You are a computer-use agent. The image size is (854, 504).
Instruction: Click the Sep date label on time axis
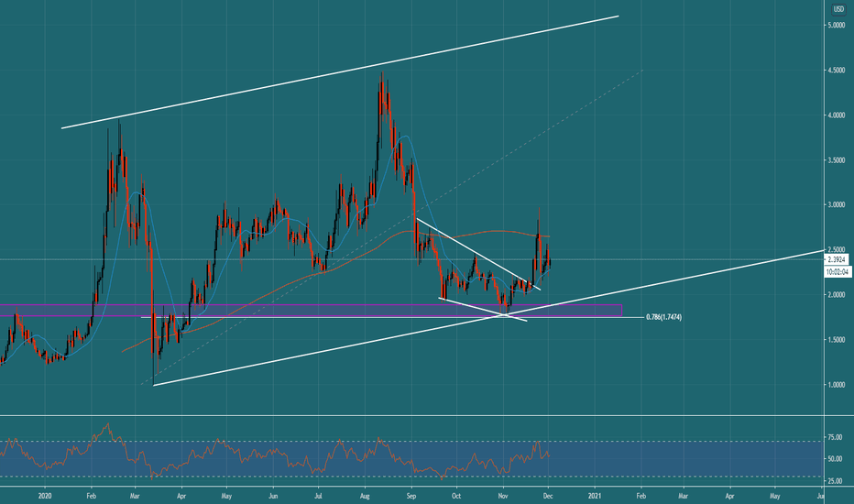pyautogui.click(x=411, y=496)
